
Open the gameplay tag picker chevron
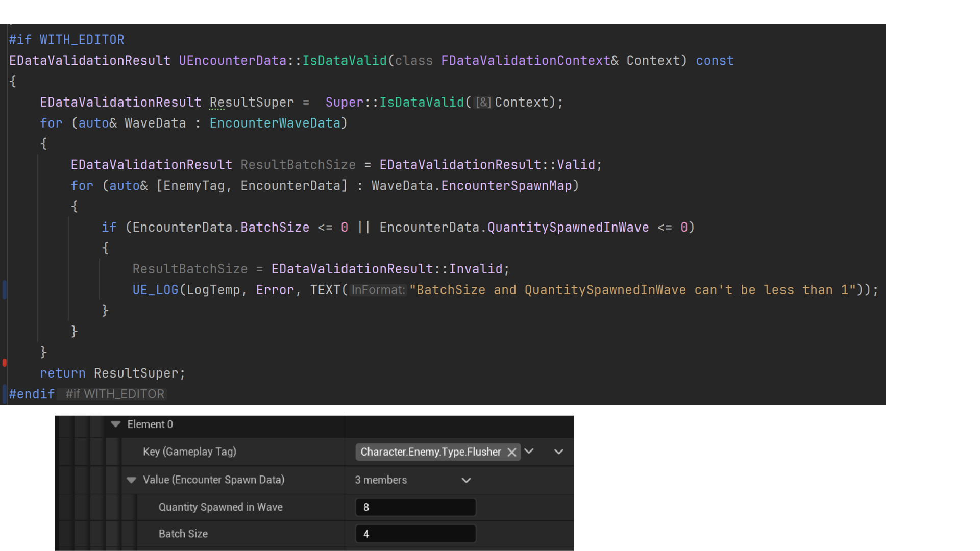529,452
